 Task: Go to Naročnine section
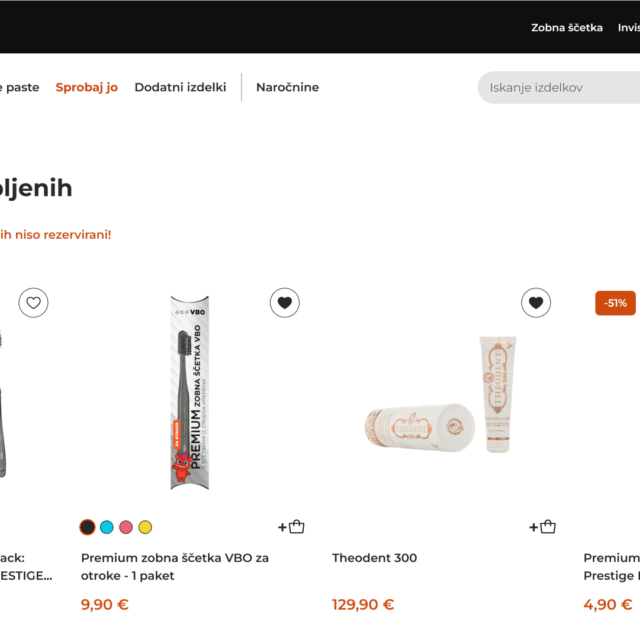click(x=287, y=87)
